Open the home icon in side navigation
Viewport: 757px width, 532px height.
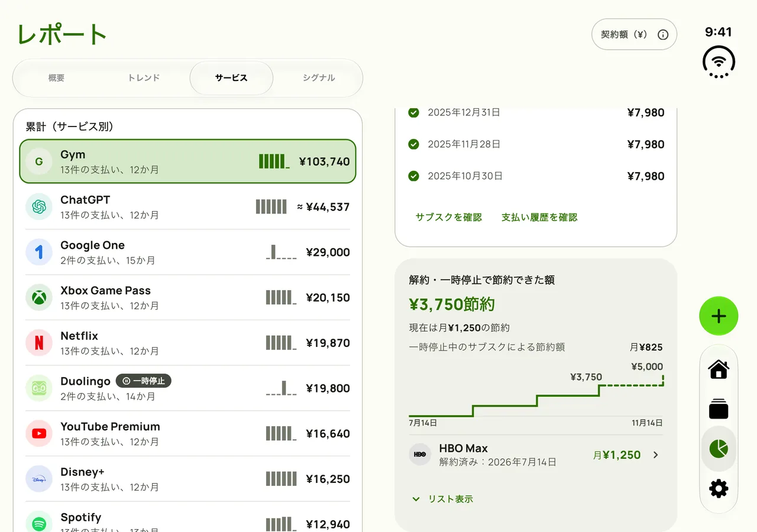point(719,369)
